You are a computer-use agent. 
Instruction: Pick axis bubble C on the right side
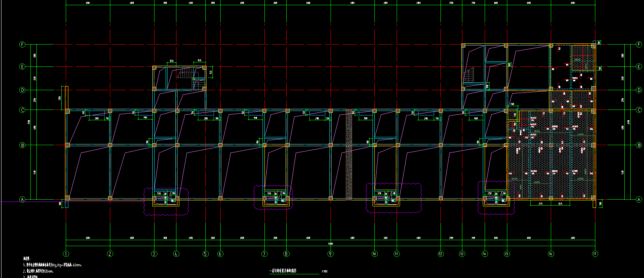click(639, 110)
